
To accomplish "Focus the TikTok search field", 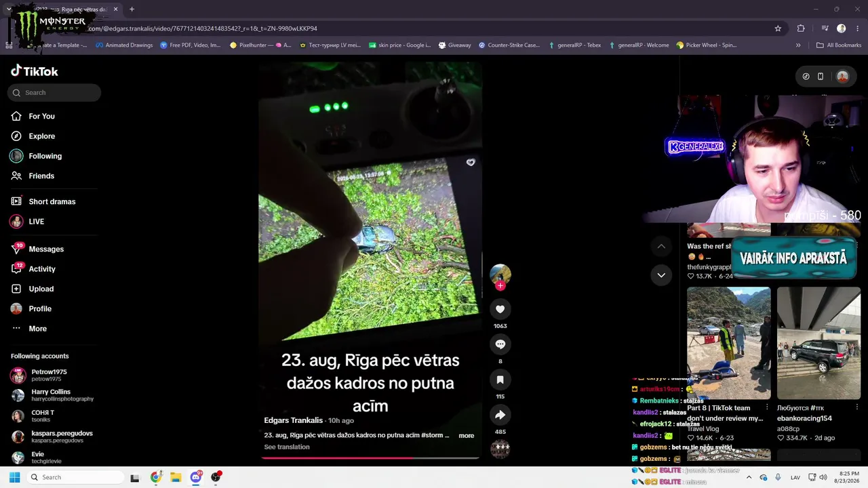I will [x=54, y=93].
